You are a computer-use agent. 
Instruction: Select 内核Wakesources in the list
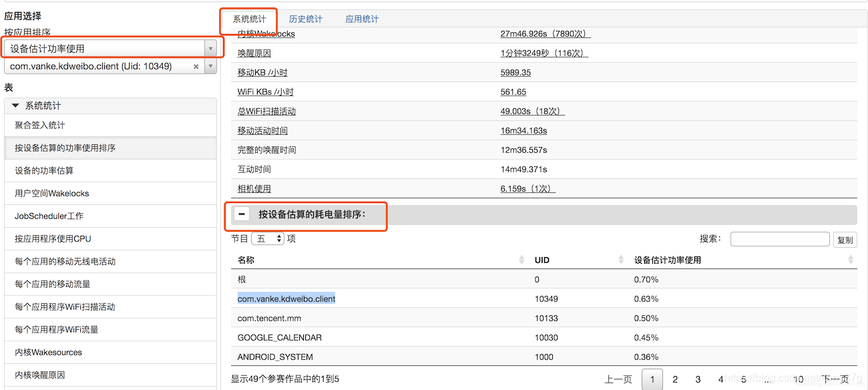coord(110,353)
